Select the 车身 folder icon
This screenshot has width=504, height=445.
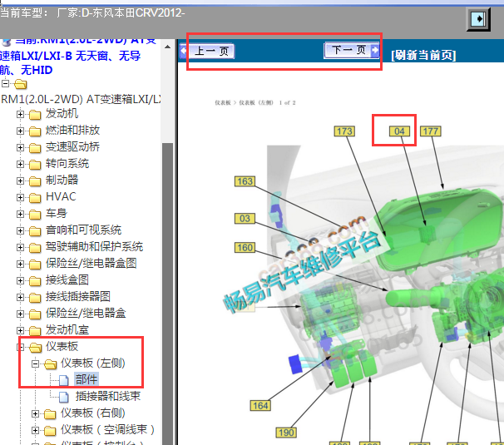(35, 215)
